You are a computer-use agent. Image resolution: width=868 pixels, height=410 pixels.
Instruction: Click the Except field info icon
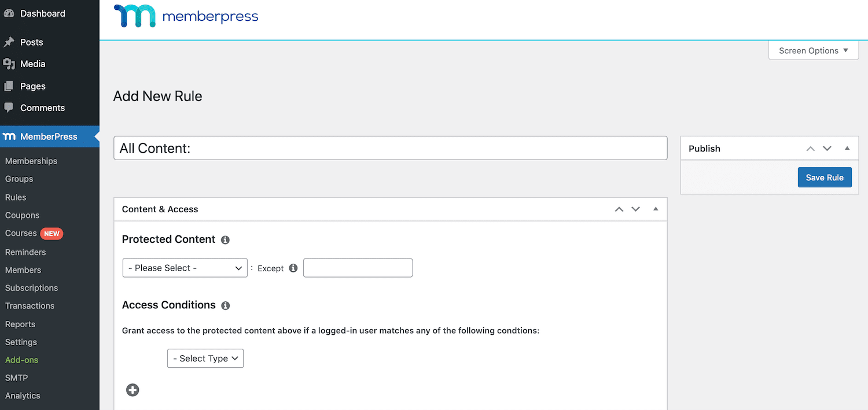pos(293,268)
